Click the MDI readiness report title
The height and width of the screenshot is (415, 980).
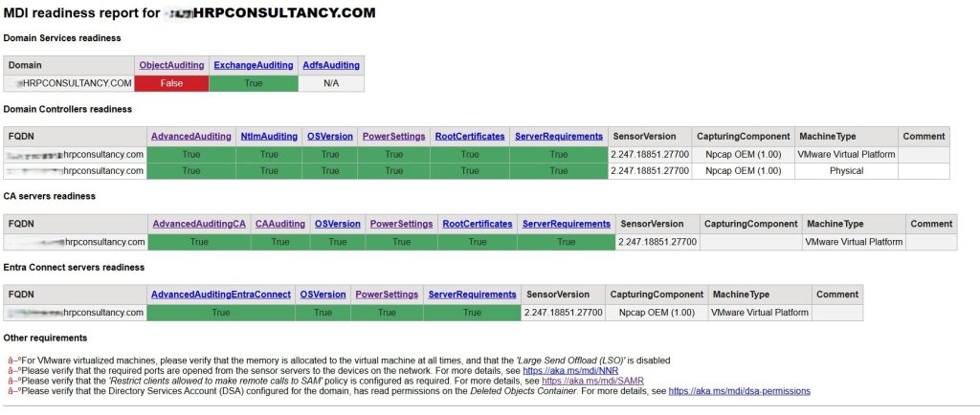pos(189,12)
